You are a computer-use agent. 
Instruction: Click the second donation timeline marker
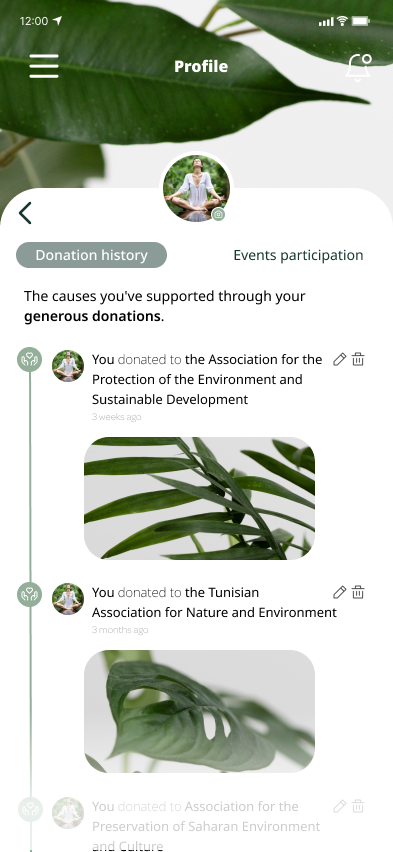tap(29, 595)
